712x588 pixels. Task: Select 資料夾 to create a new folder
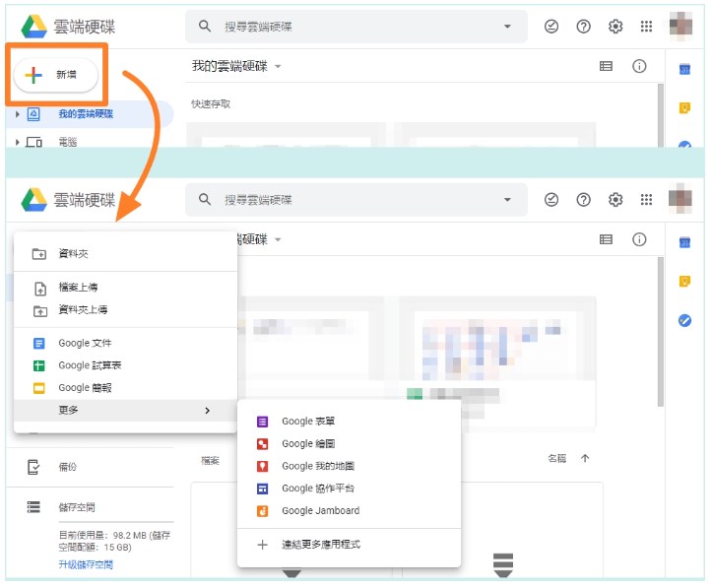click(74, 254)
